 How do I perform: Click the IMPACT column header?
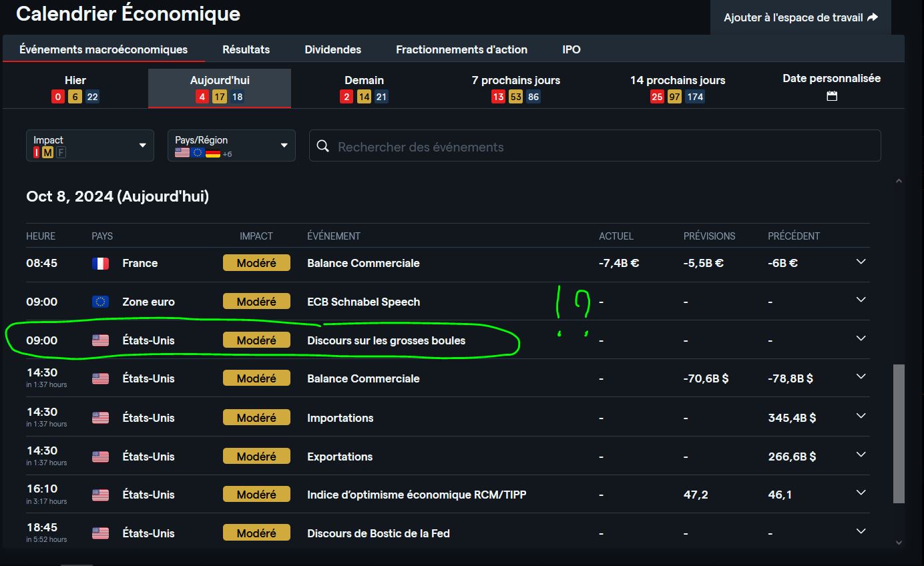tap(256, 236)
